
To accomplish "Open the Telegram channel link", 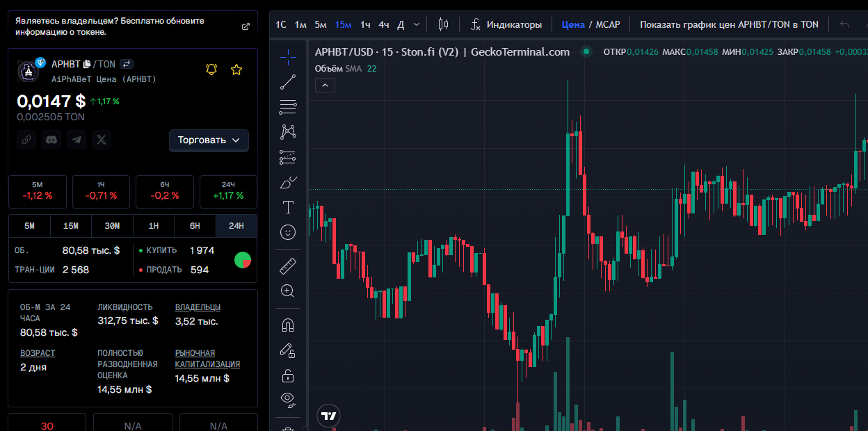I will [x=77, y=140].
